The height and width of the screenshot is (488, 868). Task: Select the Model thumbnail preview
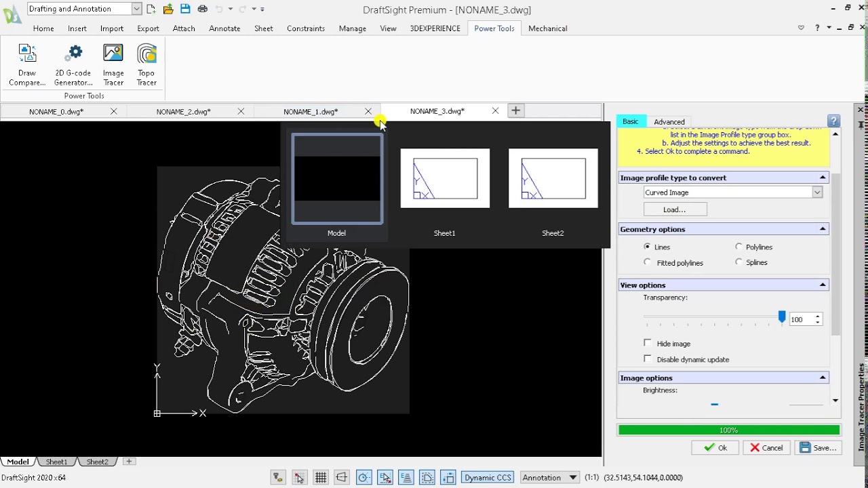pos(337,179)
